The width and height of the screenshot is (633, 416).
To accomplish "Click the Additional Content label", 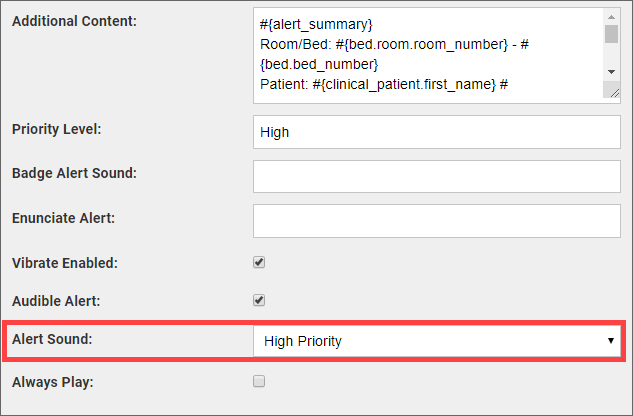I will pos(73,20).
